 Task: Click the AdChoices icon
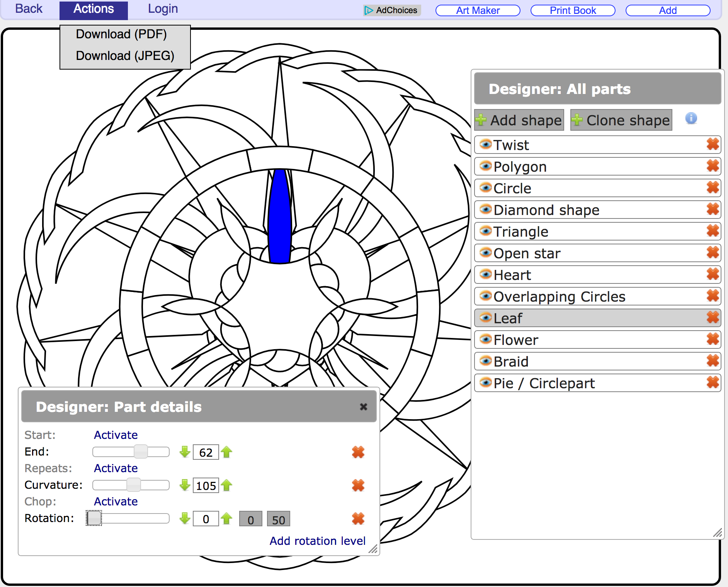click(369, 10)
